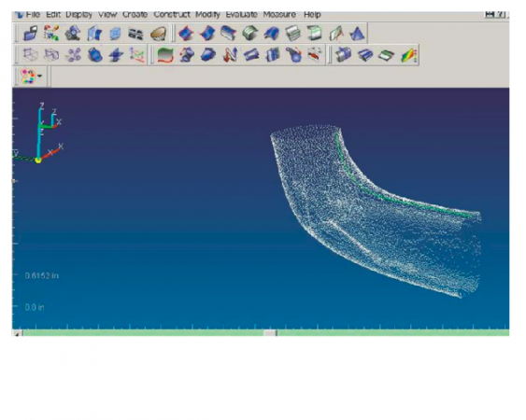Click the light blue transparent cube icon

(115, 34)
